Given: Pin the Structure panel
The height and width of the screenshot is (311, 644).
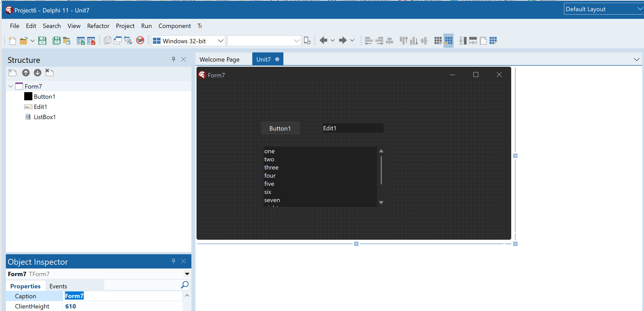Looking at the screenshot, I should (174, 59).
